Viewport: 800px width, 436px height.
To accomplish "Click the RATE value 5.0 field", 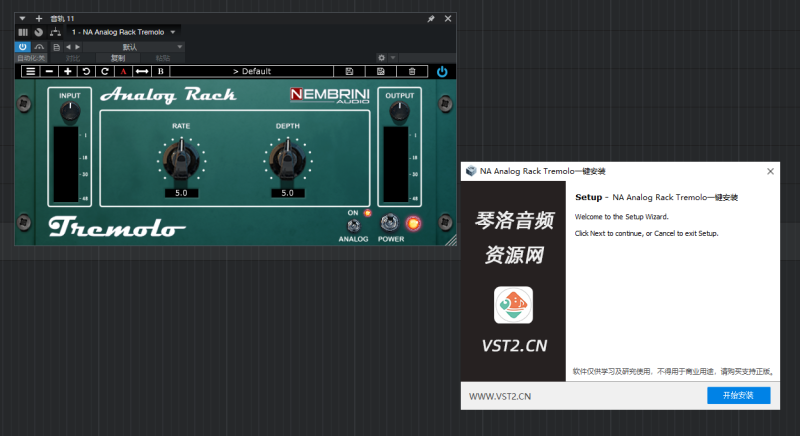I will (x=181, y=193).
